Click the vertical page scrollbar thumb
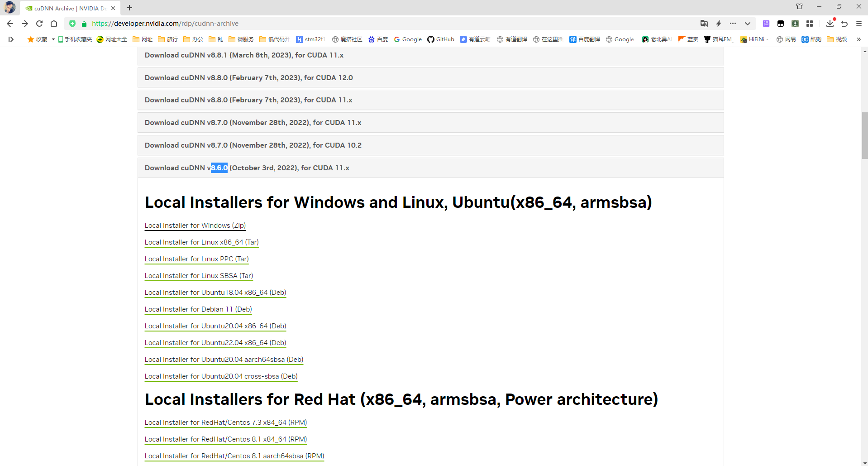 click(864, 136)
